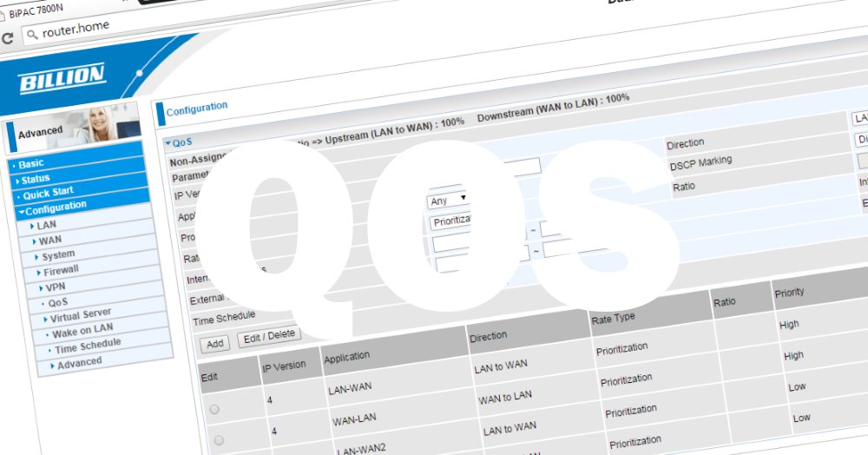The image size is (868, 455).
Task: Click the WAN to LAN direction cell
Action: tap(505, 397)
